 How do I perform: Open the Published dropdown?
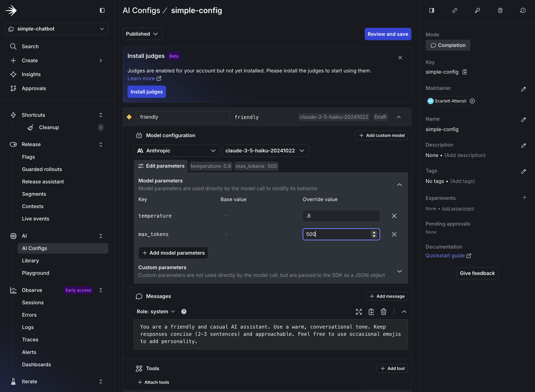pyautogui.click(x=142, y=34)
